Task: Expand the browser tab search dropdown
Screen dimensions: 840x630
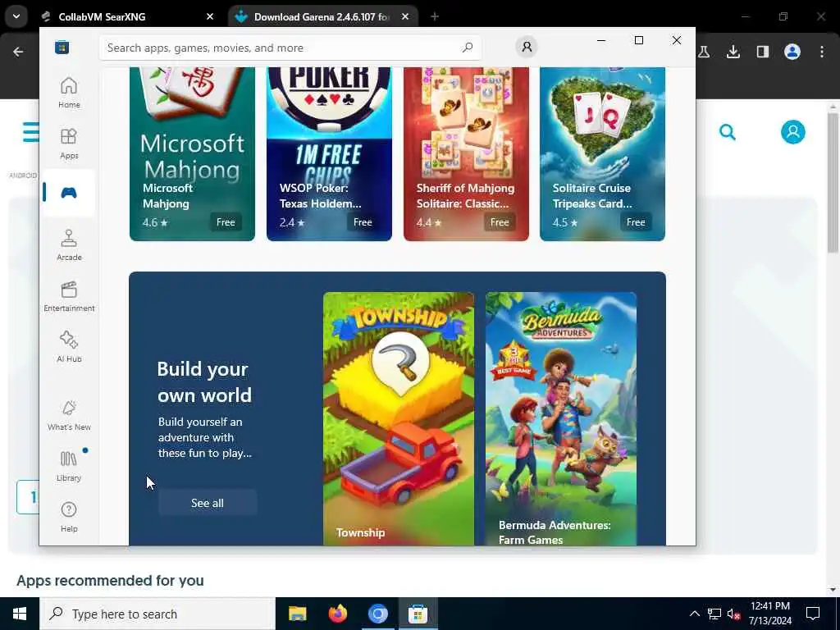Action: point(16,16)
